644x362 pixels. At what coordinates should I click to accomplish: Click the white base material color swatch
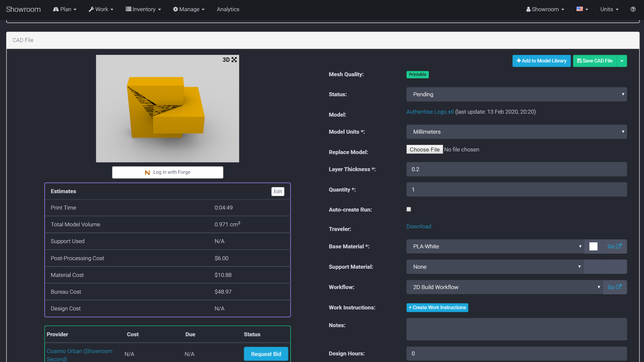tap(593, 246)
